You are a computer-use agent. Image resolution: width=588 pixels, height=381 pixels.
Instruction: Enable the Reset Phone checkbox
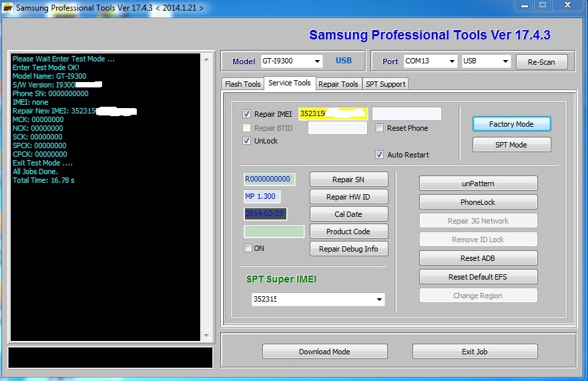pyautogui.click(x=380, y=128)
